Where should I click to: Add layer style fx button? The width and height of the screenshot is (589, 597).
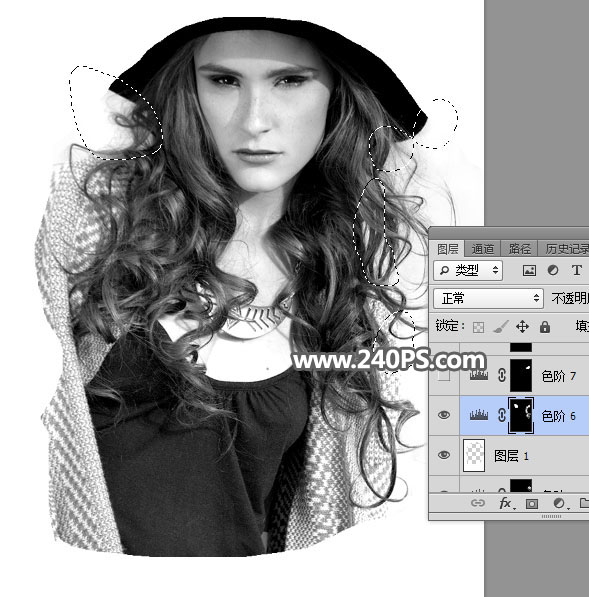point(506,503)
